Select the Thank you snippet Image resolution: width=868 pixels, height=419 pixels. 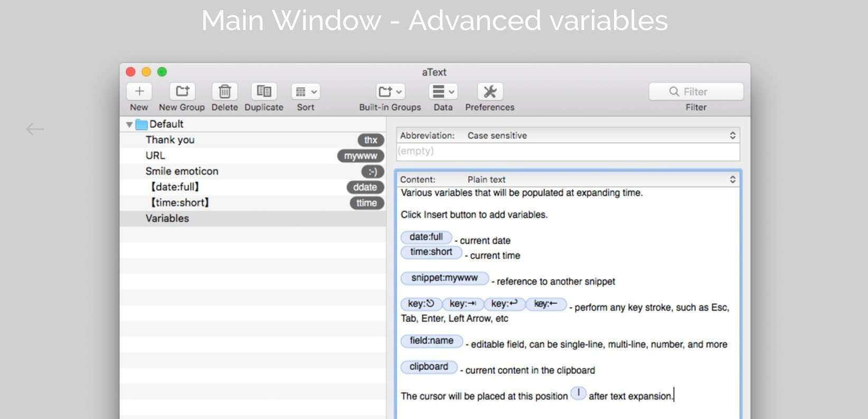[253, 140]
